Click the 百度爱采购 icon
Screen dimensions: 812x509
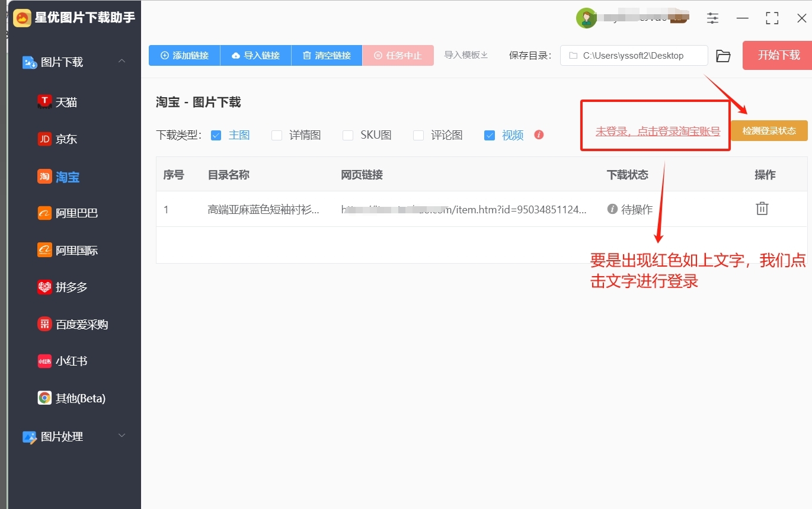point(44,324)
